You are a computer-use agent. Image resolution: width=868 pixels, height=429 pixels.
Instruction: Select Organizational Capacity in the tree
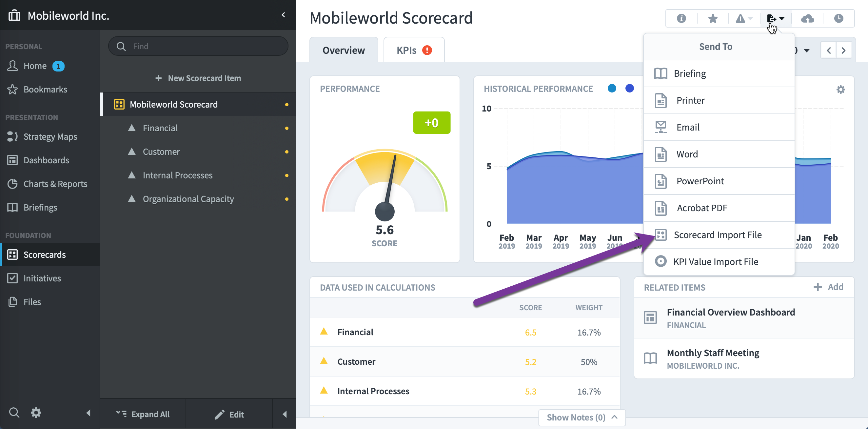(x=198, y=199)
